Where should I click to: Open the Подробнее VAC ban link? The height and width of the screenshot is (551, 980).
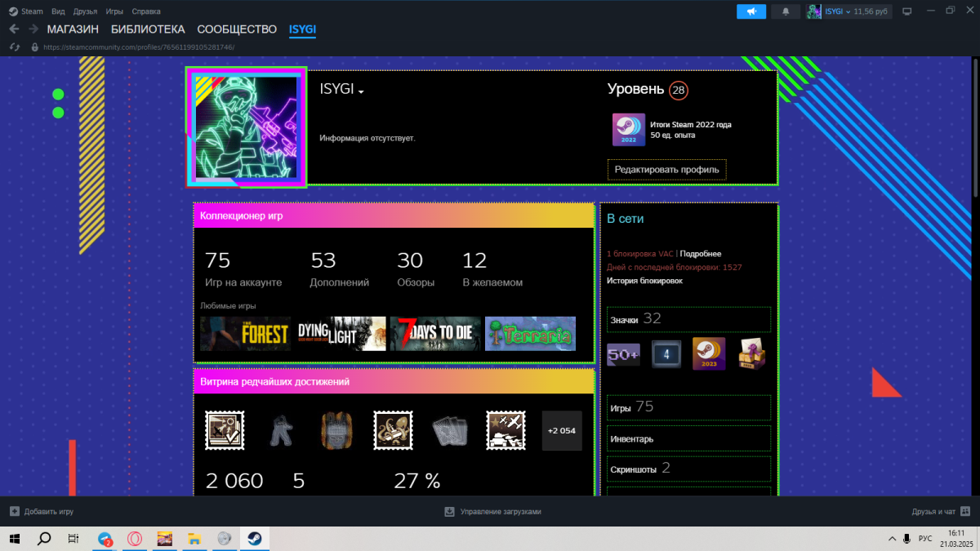point(701,254)
